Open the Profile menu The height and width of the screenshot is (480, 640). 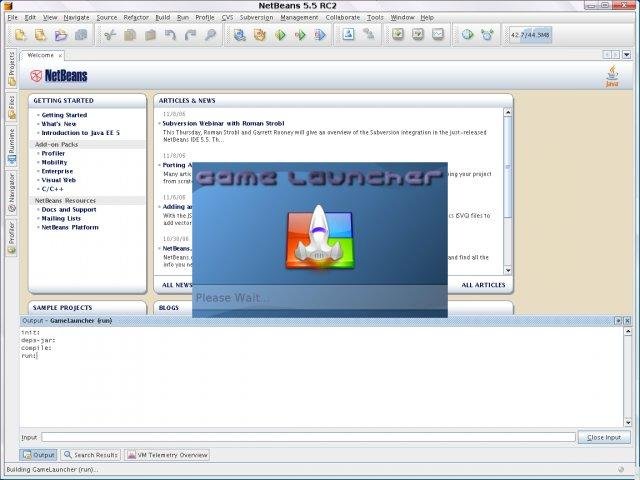click(x=205, y=18)
